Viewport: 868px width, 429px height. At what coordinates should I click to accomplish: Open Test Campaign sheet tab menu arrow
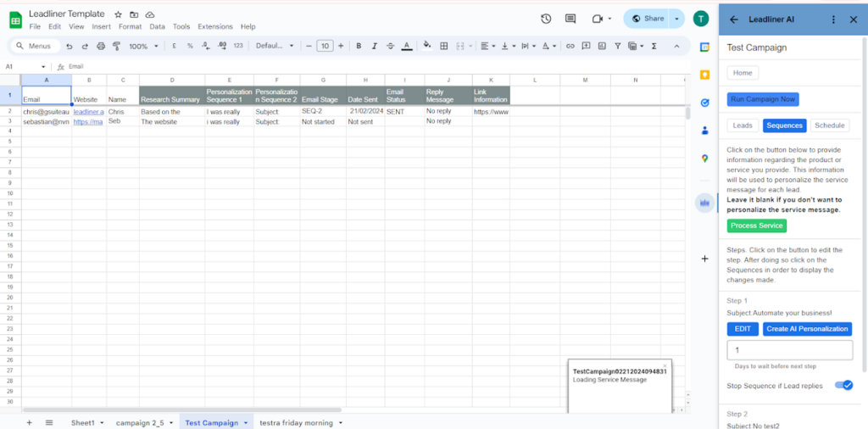point(245,423)
